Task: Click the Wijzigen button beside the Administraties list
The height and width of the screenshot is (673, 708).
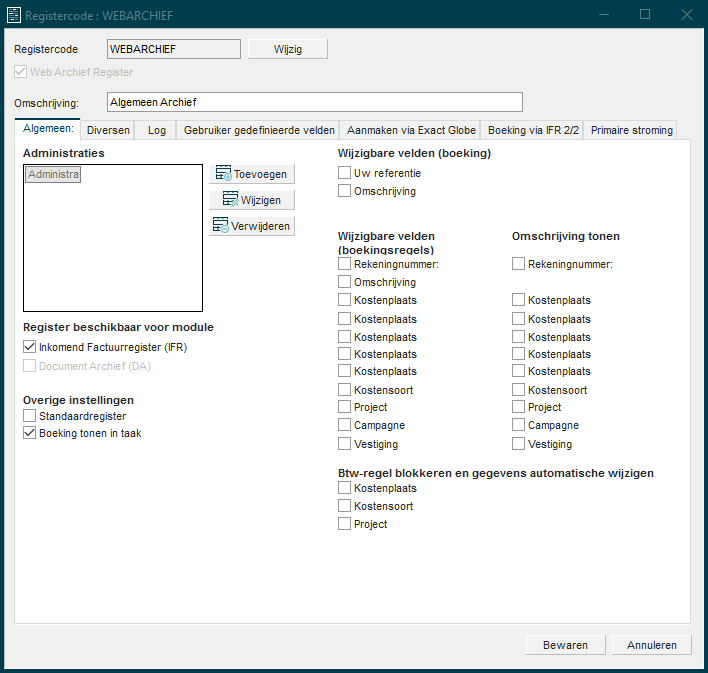Action: 252,200
